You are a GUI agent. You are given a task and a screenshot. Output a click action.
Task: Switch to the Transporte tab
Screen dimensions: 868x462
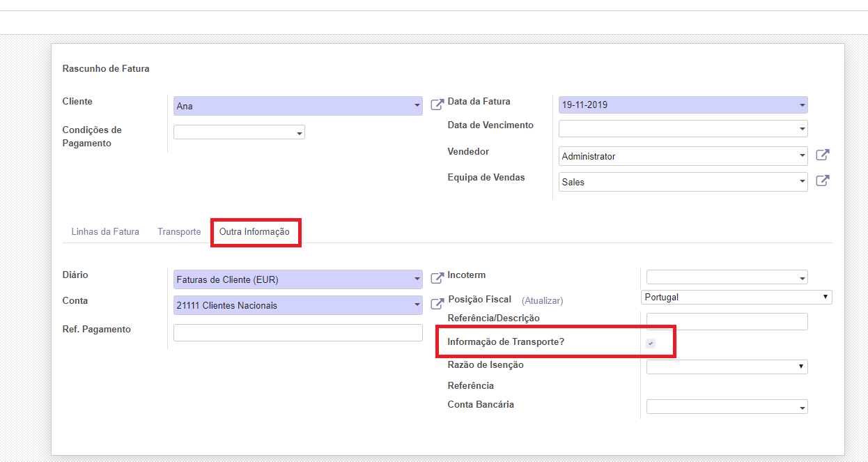click(179, 232)
